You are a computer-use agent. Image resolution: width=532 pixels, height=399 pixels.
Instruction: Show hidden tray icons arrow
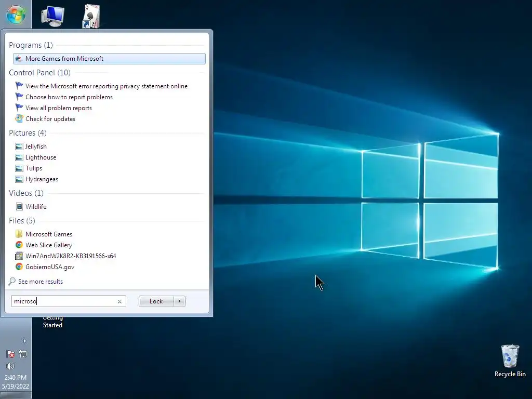click(24, 341)
